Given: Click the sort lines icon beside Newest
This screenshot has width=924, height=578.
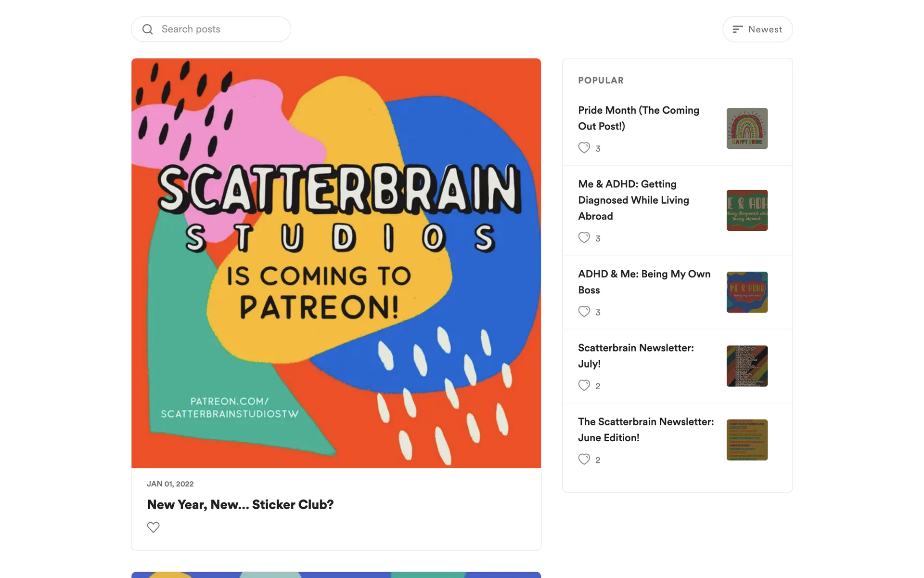Looking at the screenshot, I should coord(737,29).
